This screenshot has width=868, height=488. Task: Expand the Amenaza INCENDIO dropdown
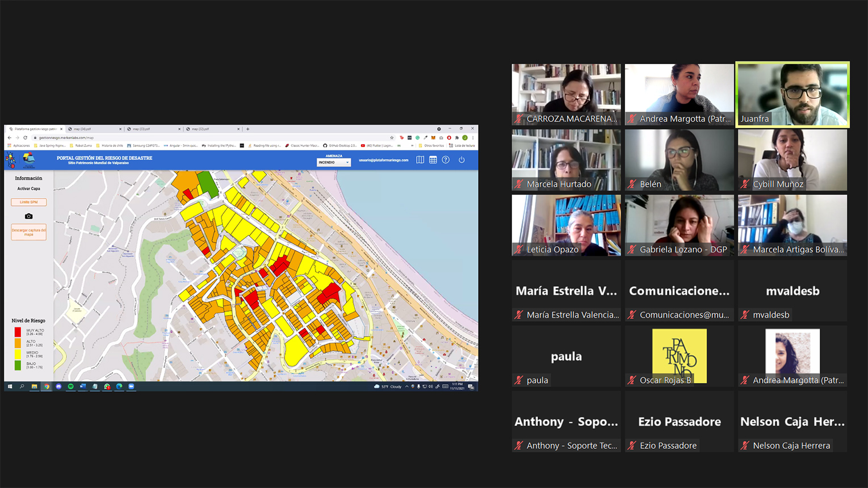[x=334, y=162]
